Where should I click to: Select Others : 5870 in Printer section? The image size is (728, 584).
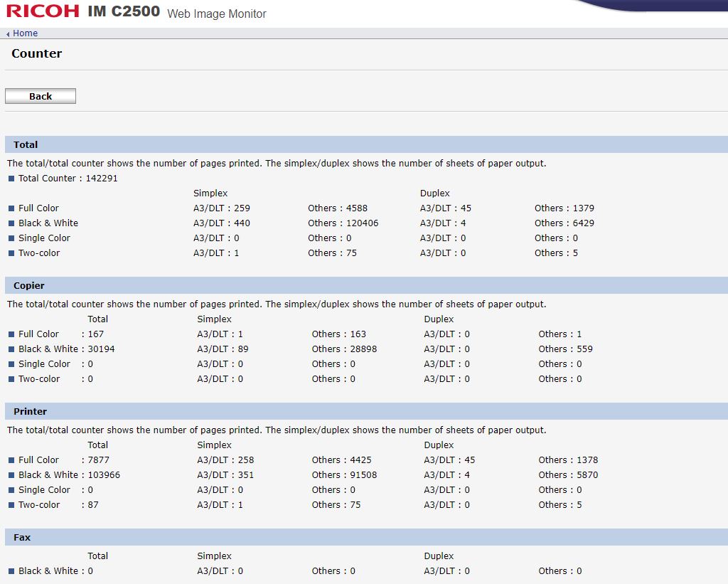point(568,475)
